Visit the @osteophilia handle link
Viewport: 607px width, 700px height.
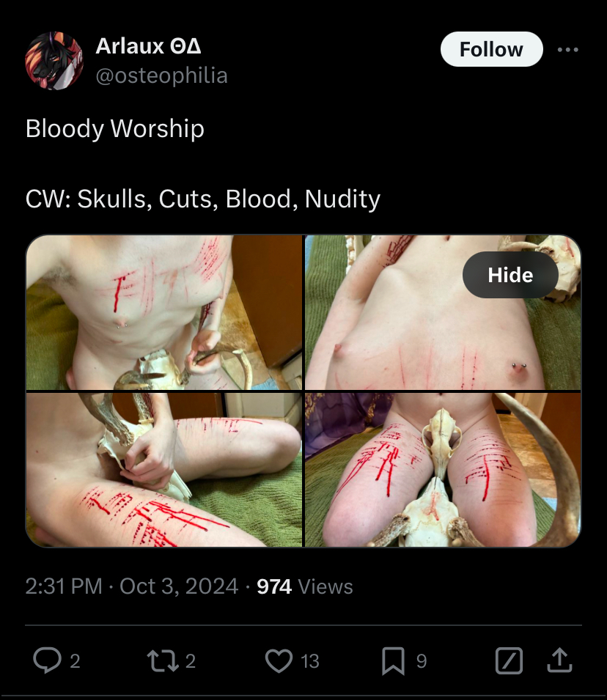(x=162, y=75)
